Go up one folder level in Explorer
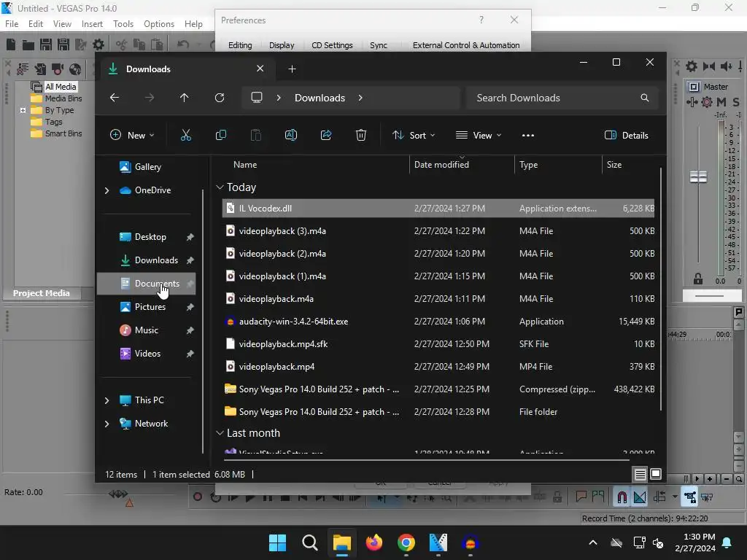The image size is (747, 560). (185, 98)
